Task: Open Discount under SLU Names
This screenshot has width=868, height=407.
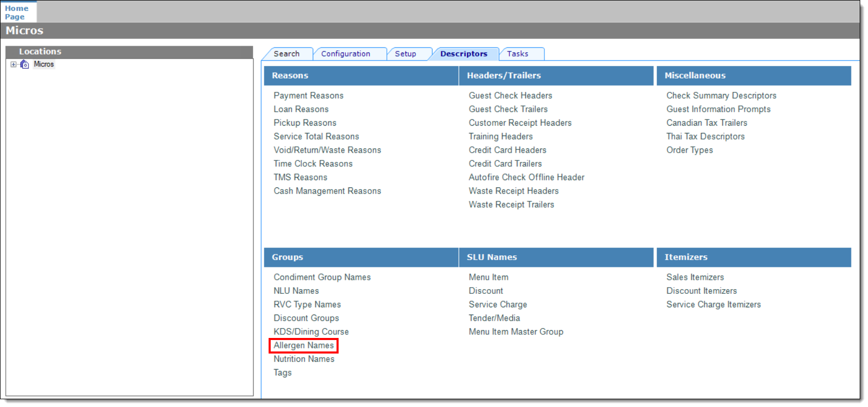Action: (x=486, y=291)
